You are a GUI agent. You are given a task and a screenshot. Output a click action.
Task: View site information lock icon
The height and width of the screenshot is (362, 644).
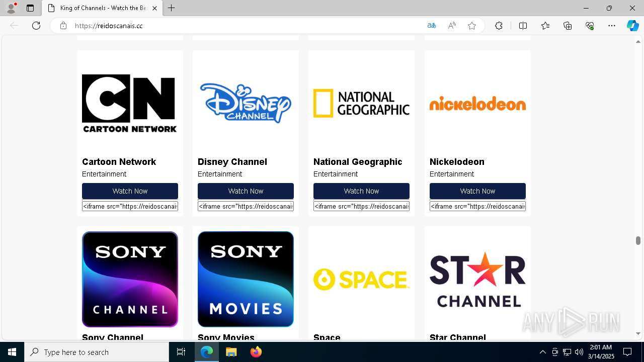tap(63, 26)
